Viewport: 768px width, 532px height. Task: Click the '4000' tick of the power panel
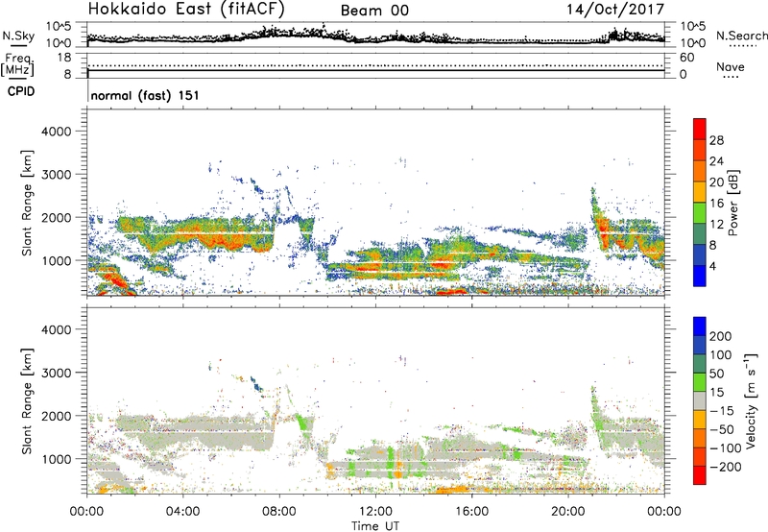57,132
